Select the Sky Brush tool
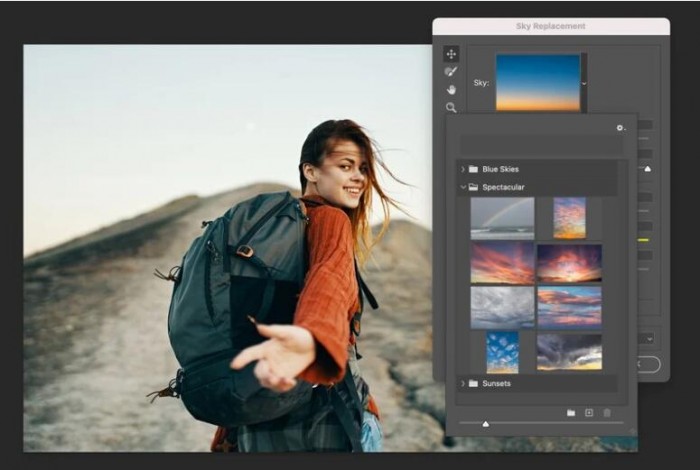Screen dimensions: 700x470 click(451, 71)
